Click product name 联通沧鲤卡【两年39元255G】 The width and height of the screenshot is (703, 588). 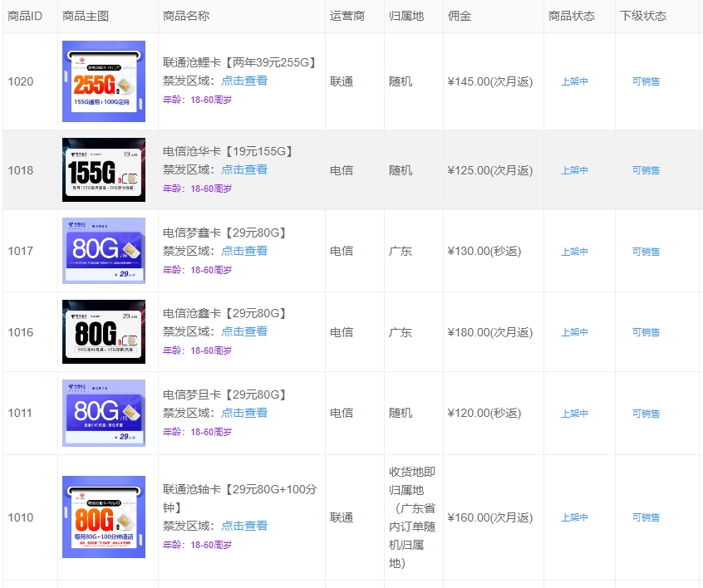coord(240,62)
